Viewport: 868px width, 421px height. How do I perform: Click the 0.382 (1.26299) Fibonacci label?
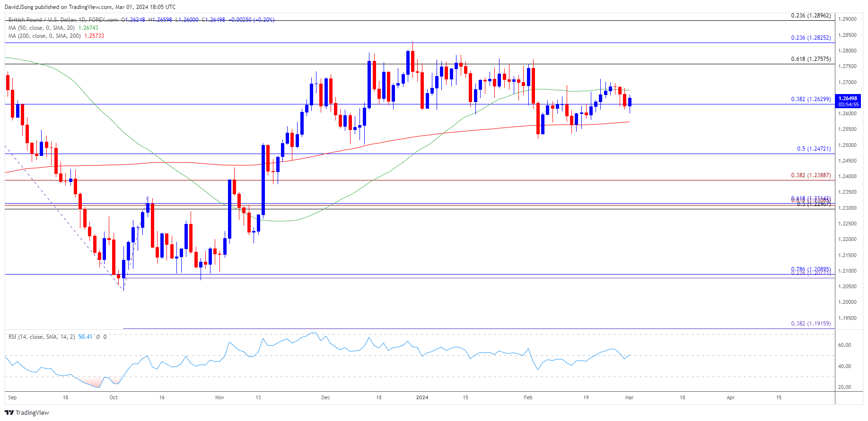811,99
